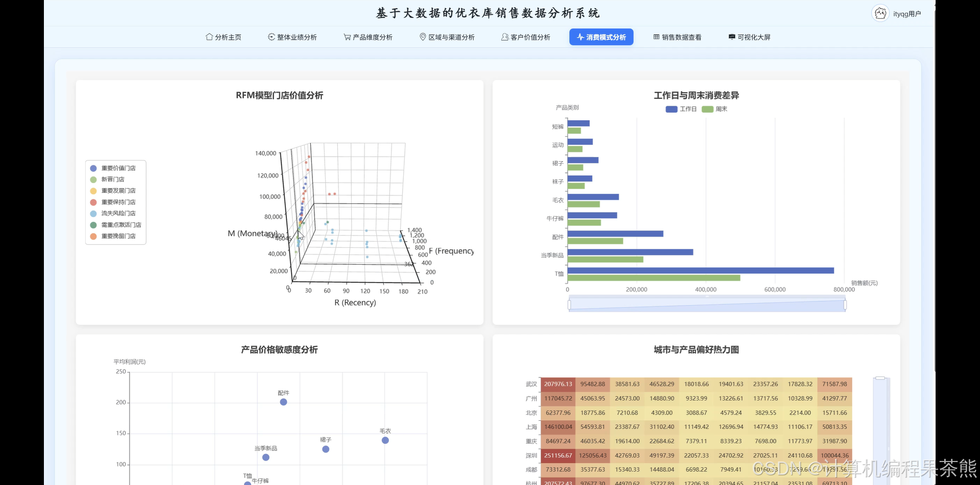The image size is (980, 485).
Task: Open the 可视化大屏 page
Action: tap(749, 37)
